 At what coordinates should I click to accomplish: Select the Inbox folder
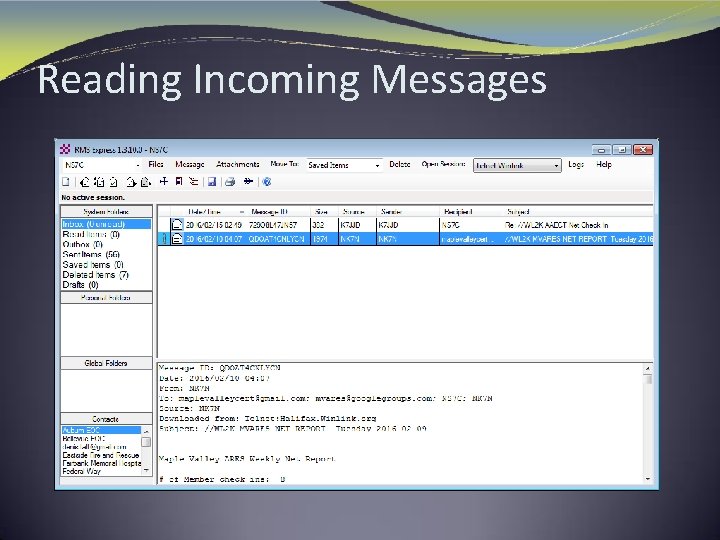tap(106, 224)
